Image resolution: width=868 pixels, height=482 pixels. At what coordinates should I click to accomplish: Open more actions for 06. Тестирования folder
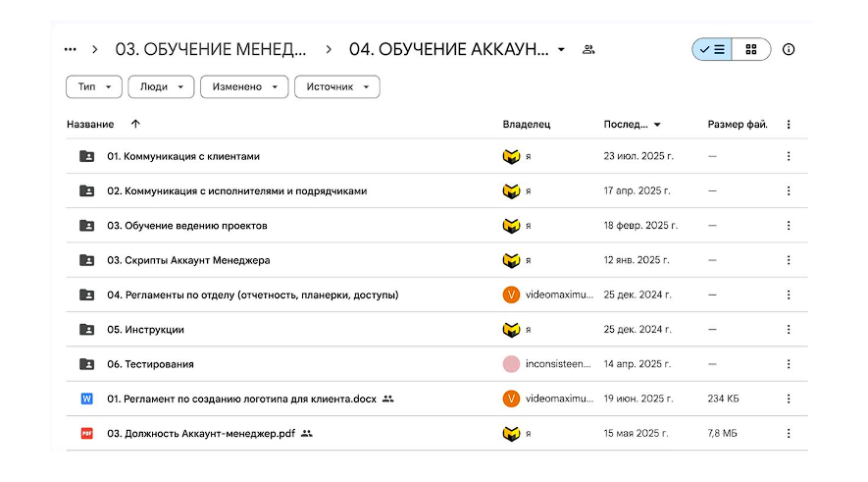click(x=789, y=364)
